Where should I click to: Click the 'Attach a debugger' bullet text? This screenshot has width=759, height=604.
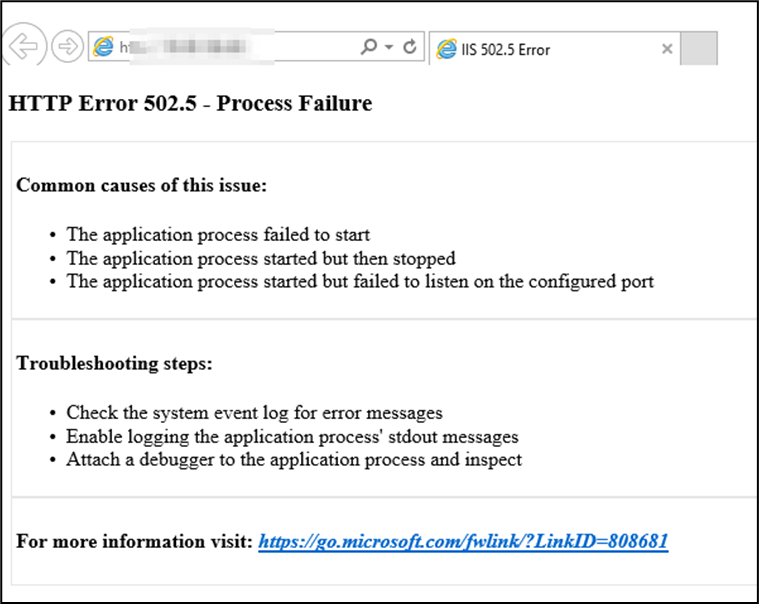click(x=294, y=459)
